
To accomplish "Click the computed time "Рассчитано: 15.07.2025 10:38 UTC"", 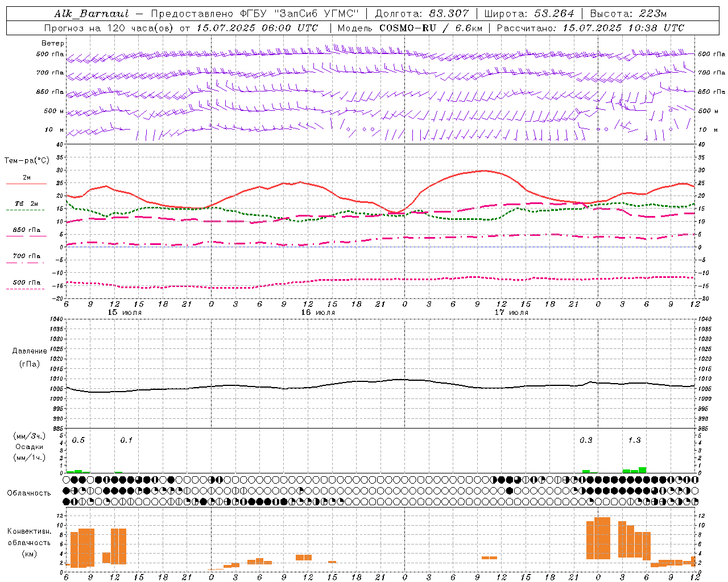I will 590,28.
